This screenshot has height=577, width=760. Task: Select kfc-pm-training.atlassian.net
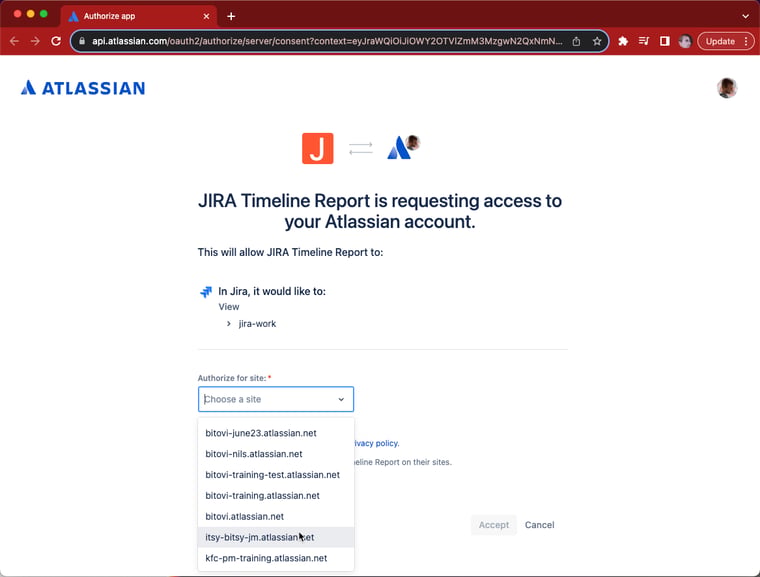(x=276, y=558)
